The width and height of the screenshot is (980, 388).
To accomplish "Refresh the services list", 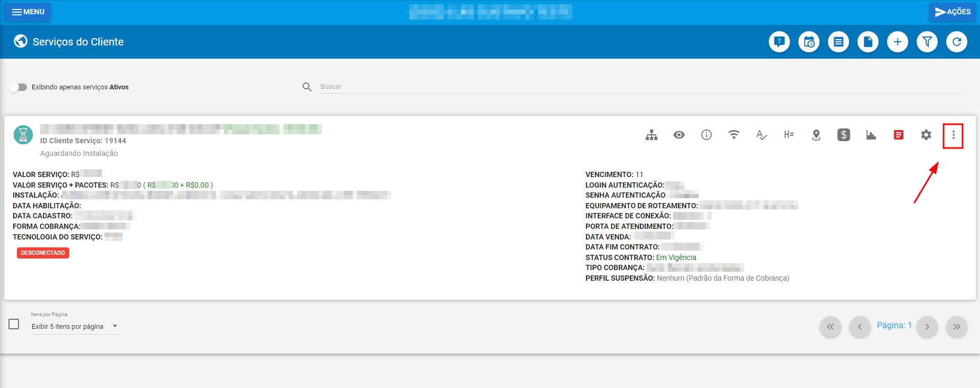I will point(957,42).
